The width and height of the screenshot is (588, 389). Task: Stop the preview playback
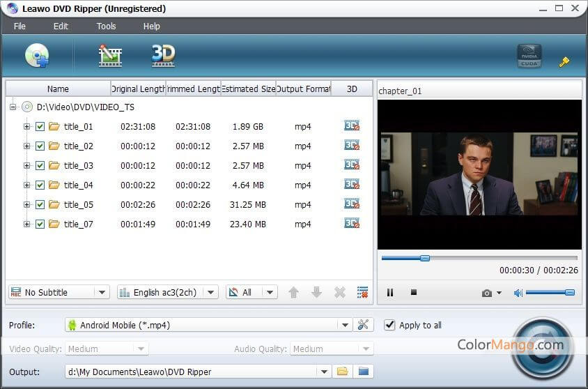click(x=413, y=293)
